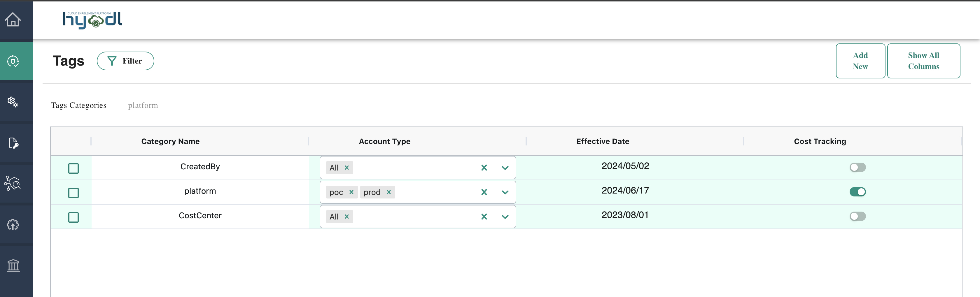Check the checkbox for CostCenter row
This screenshot has width=980, height=297.
pyautogui.click(x=73, y=217)
